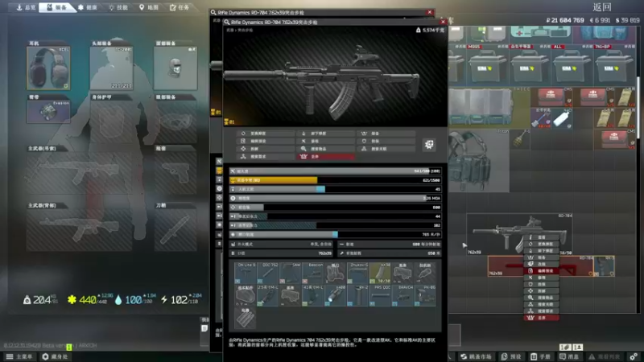Click the rouble balance ₽ 21 684 769
The height and width of the screenshot is (362, 644).
click(565, 20)
